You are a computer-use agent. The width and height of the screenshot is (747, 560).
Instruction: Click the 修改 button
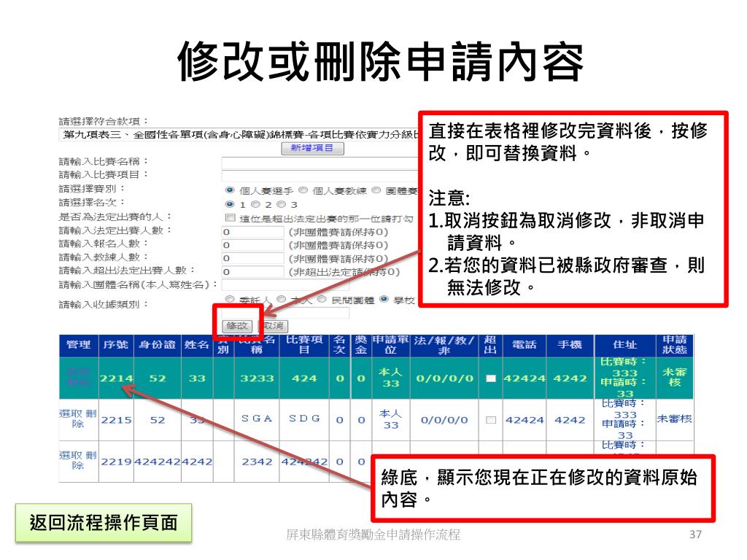click(x=237, y=326)
